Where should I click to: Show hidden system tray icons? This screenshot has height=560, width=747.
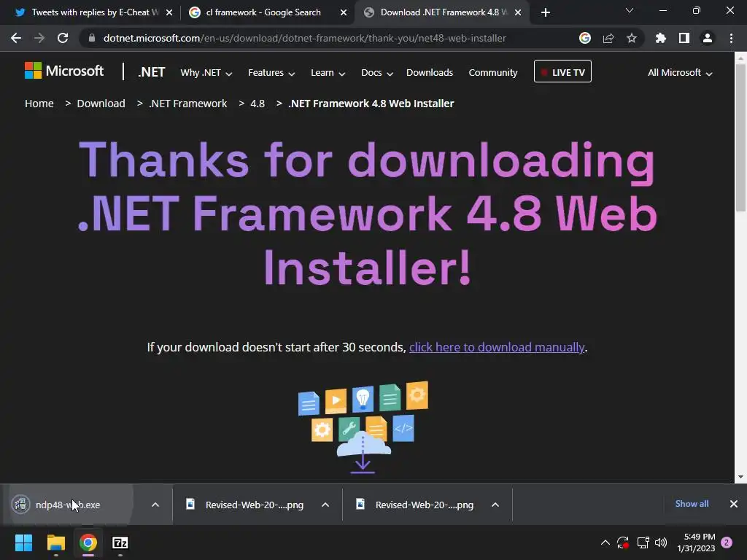[x=605, y=542]
